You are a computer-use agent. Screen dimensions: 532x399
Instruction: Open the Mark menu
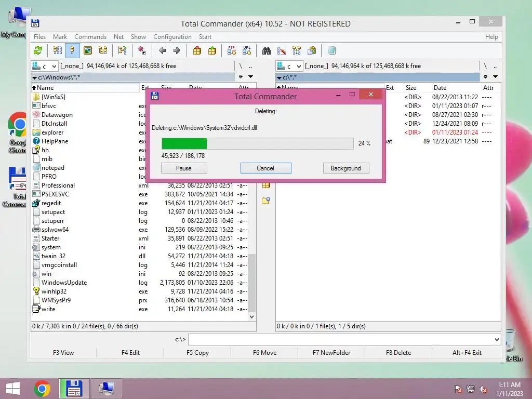pos(60,37)
